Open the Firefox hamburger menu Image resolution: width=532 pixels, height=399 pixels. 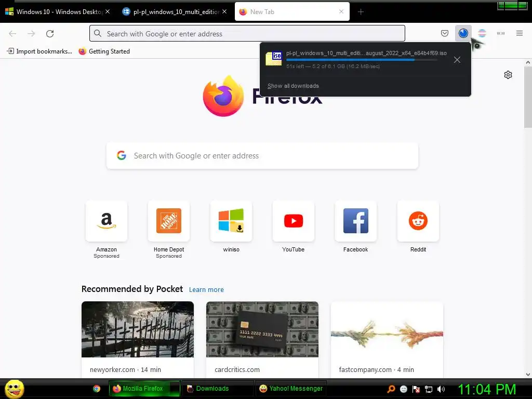520,33
